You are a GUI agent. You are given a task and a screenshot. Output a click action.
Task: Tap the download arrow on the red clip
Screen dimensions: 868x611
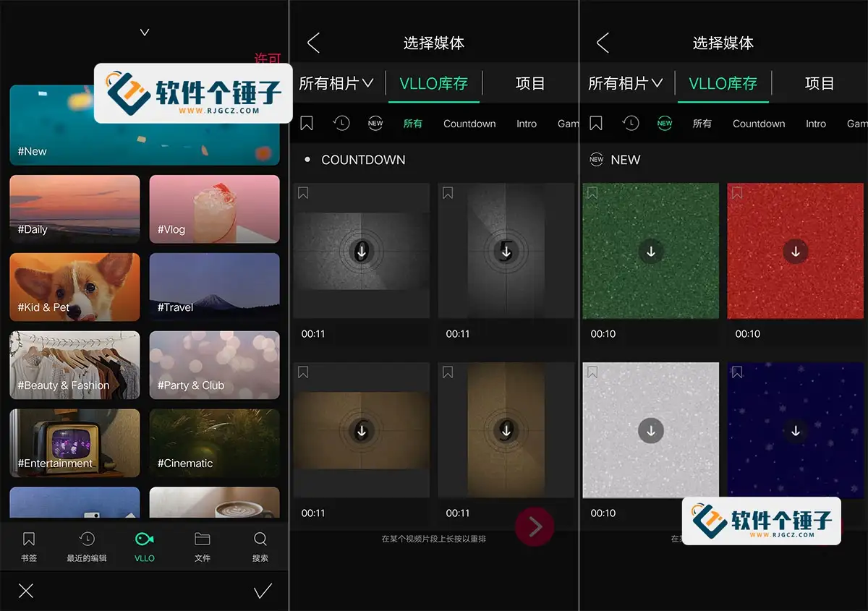click(795, 251)
